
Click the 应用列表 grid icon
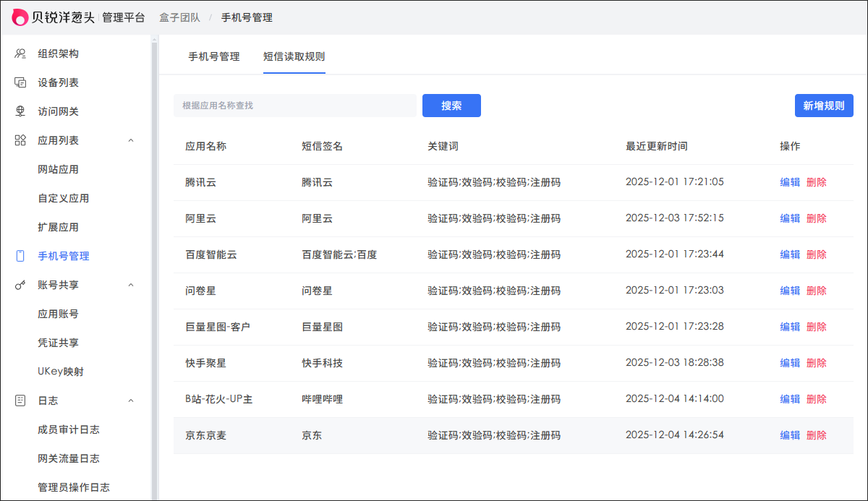(x=20, y=140)
